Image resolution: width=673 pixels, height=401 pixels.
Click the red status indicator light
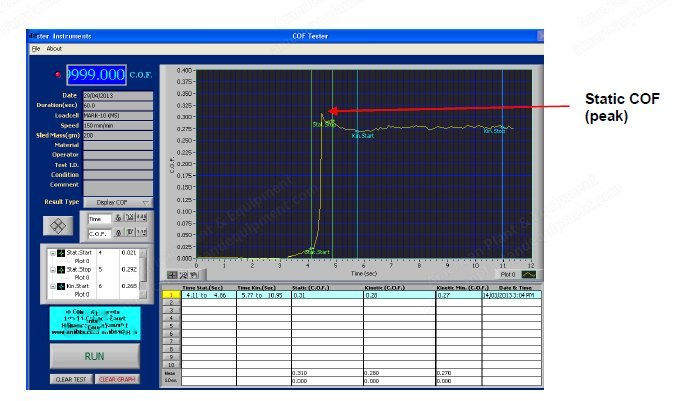[x=58, y=75]
